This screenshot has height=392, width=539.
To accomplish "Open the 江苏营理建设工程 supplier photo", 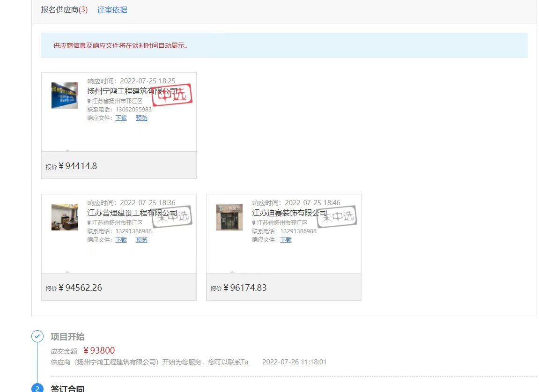I will [65, 217].
